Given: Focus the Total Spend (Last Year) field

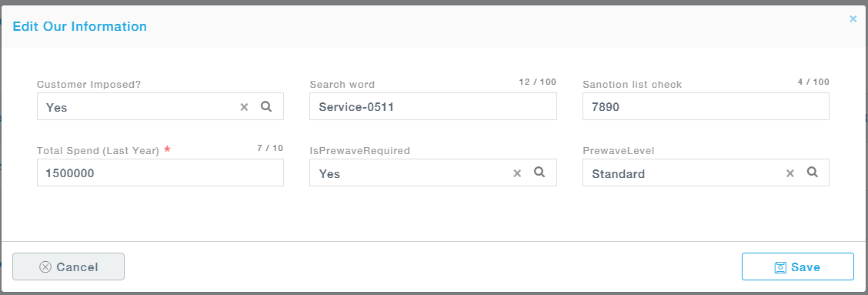Looking at the screenshot, I should pos(160,173).
